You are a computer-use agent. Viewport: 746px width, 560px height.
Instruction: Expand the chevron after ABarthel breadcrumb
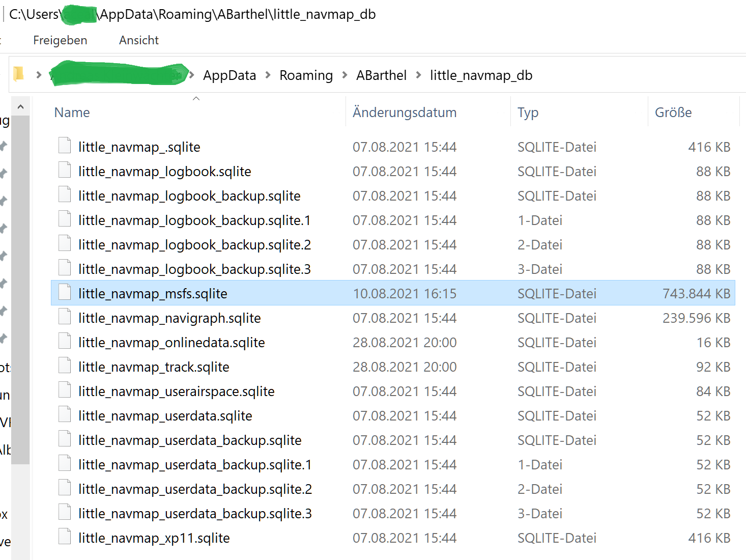pos(419,75)
